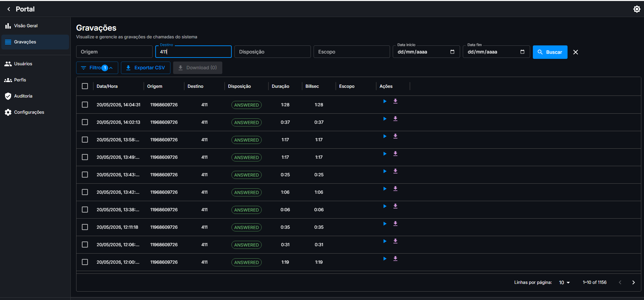Download the 14:02:13 recording

[x=395, y=119]
